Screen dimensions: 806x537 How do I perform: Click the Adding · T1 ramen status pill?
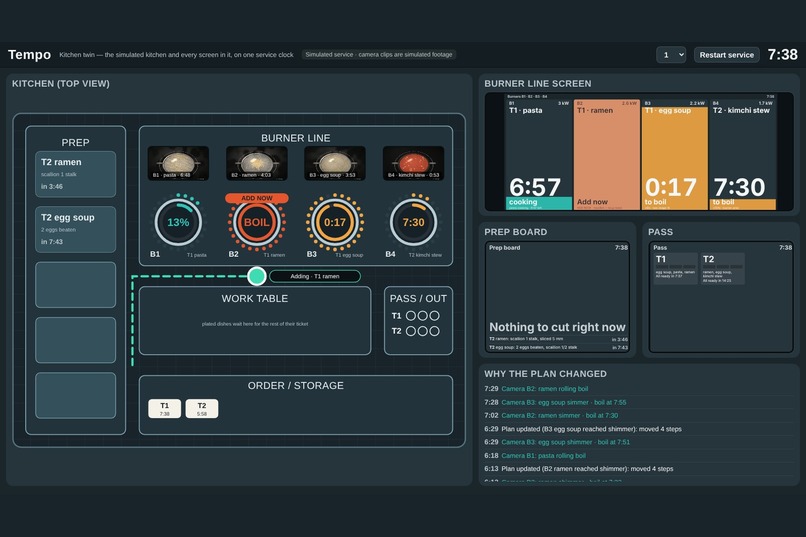point(315,276)
